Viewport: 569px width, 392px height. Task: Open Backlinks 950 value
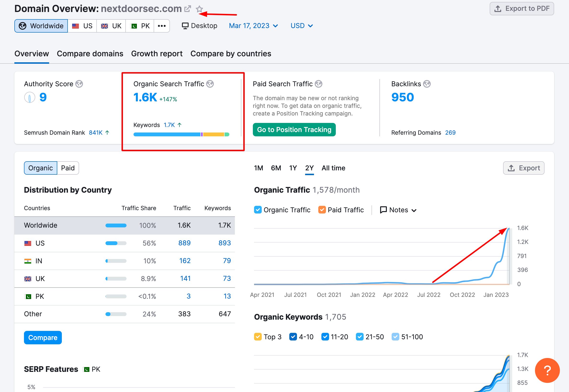403,97
